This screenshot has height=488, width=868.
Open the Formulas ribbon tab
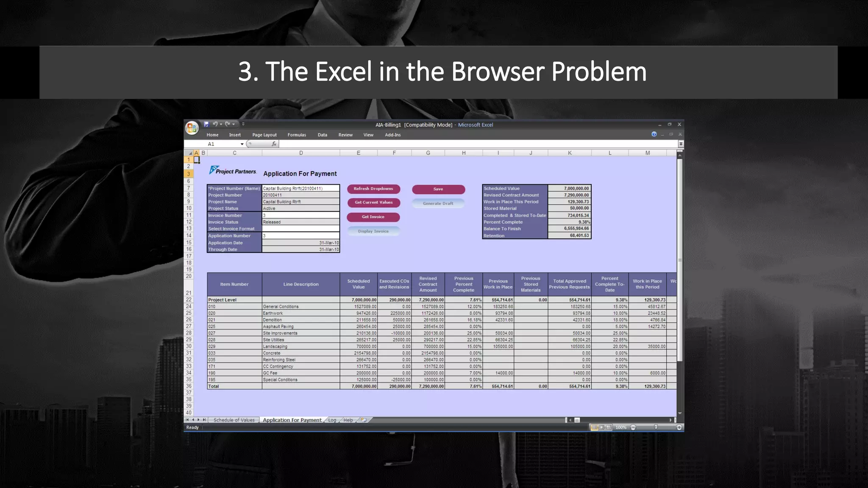297,135
